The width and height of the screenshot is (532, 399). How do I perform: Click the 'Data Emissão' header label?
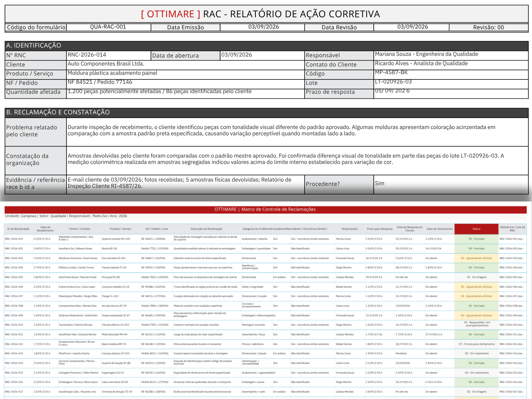(186, 27)
